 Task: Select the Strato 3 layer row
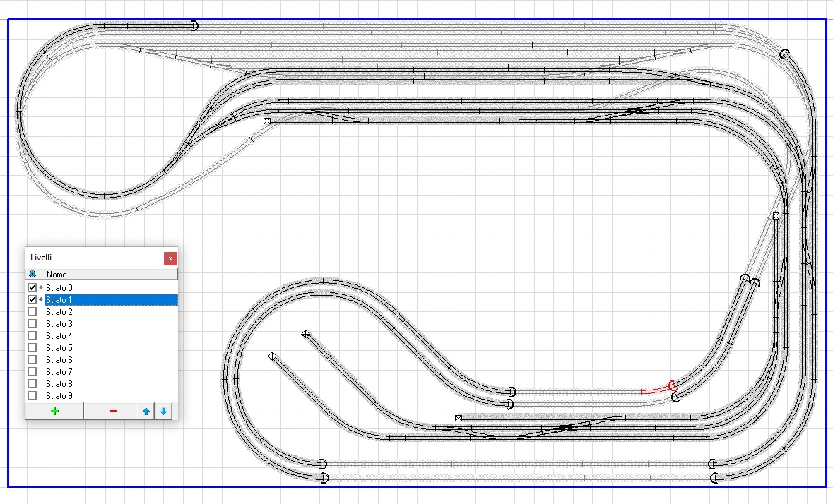pyautogui.click(x=59, y=324)
